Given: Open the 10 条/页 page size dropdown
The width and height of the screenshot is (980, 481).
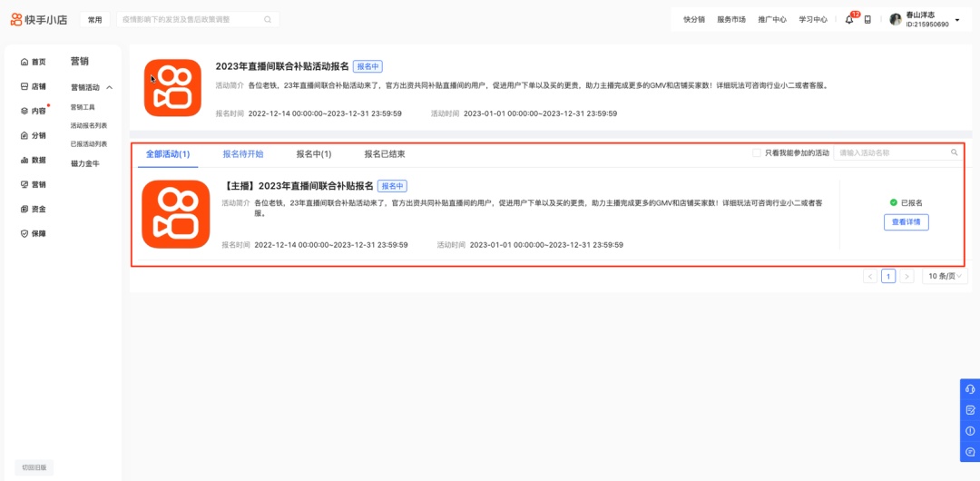Looking at the screenshot, I should click(x=945, y=276).
